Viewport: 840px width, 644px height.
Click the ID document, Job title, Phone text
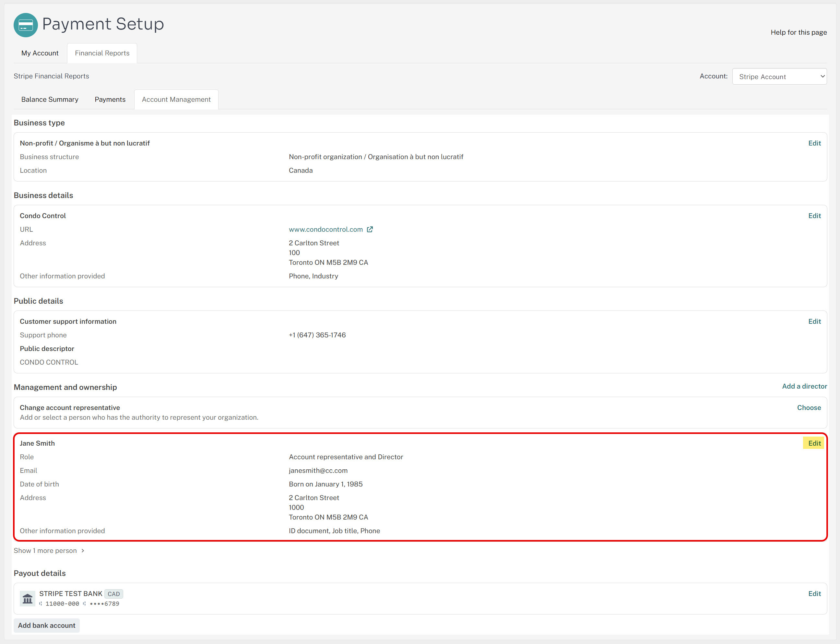pos(334,531)
